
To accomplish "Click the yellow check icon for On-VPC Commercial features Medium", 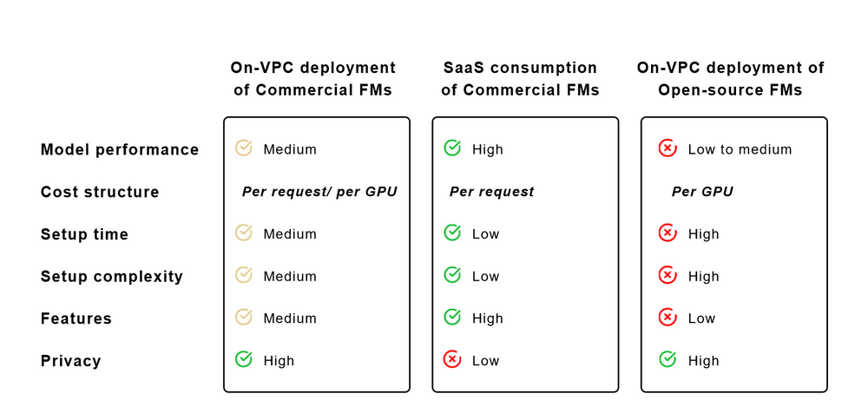I will pyautogui.click(x=244, y=318).
